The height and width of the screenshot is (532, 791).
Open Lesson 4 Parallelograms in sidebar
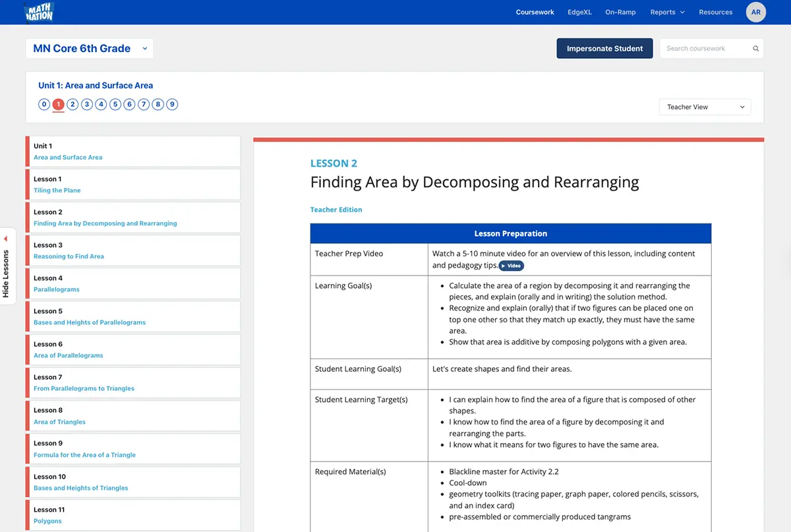click(133, 283)
